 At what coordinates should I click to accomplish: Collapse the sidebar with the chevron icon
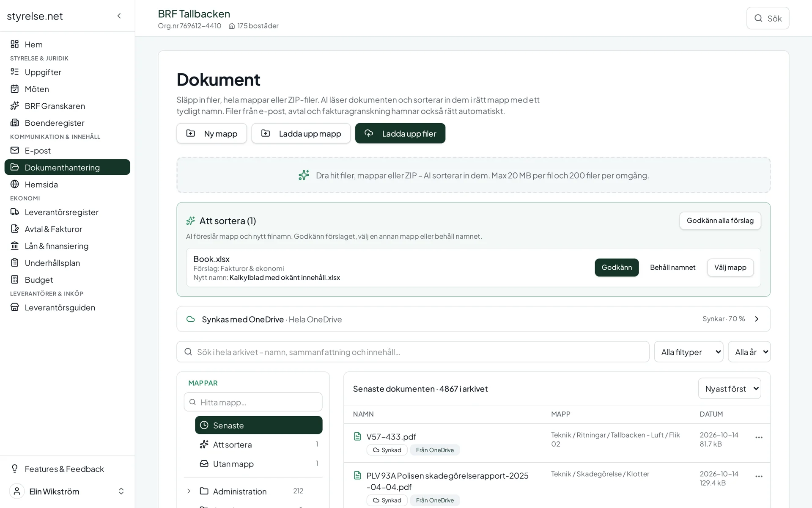(119, 16)
